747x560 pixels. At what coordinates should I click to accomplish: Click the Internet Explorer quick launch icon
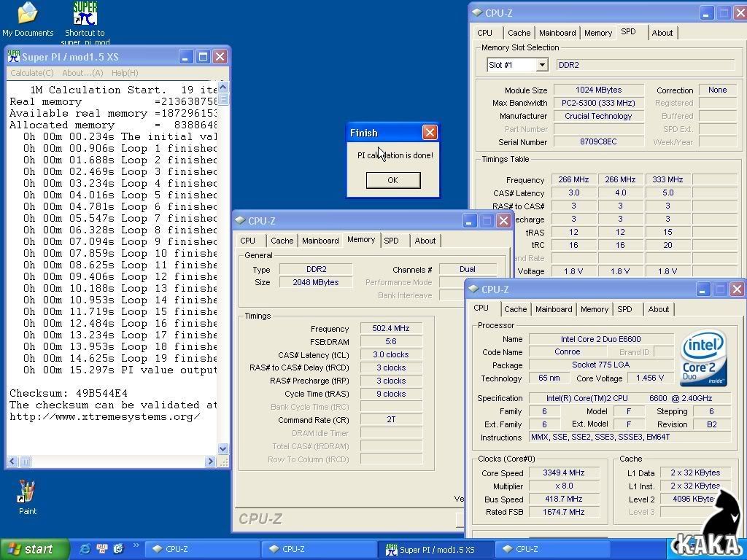(x=85, y=549)
